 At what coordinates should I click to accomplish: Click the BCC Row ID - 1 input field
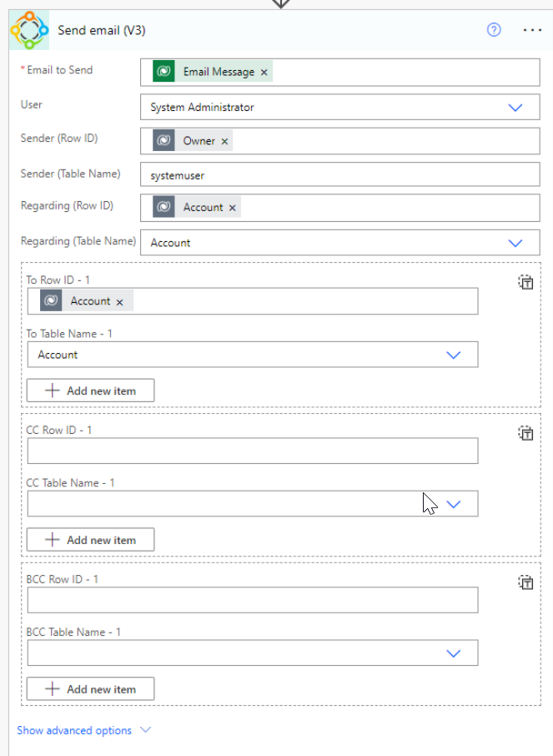(253, 600)
